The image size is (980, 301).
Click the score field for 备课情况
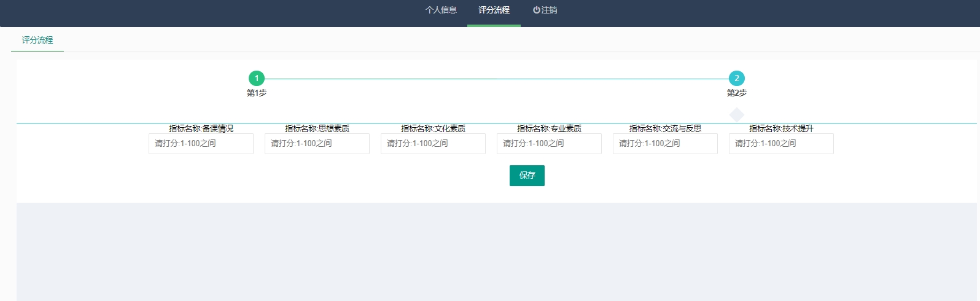[x=201, y=144]
